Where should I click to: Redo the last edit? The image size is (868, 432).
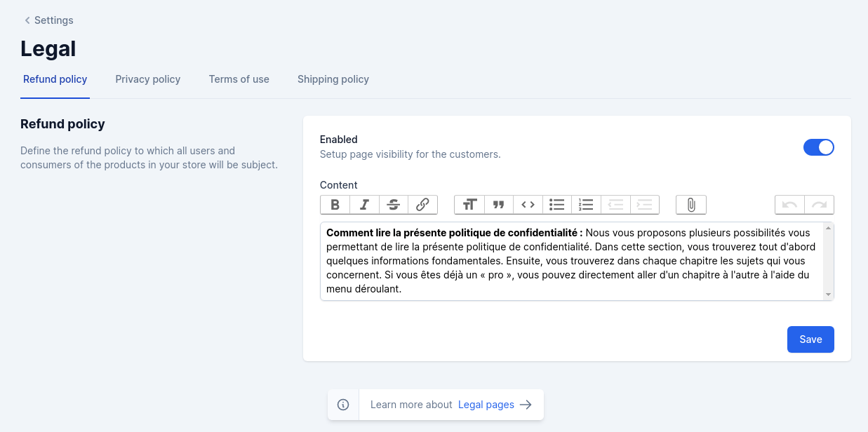819,205
